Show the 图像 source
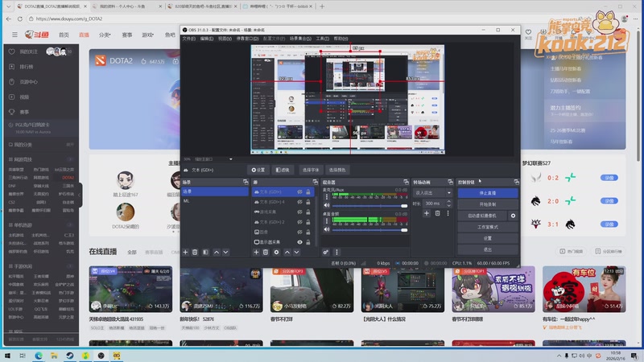 299,232
